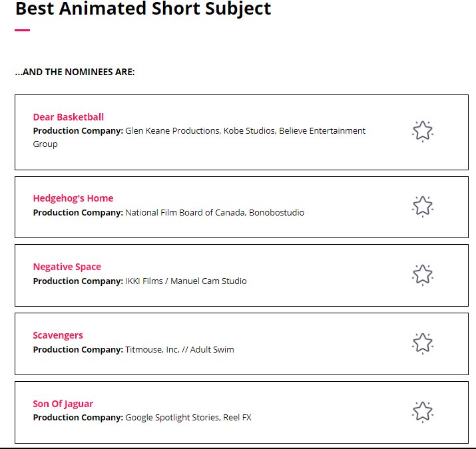Click the red accent line under heading
Image resolution: width=476 pixels, height=449 pixels.
[23, 30]
